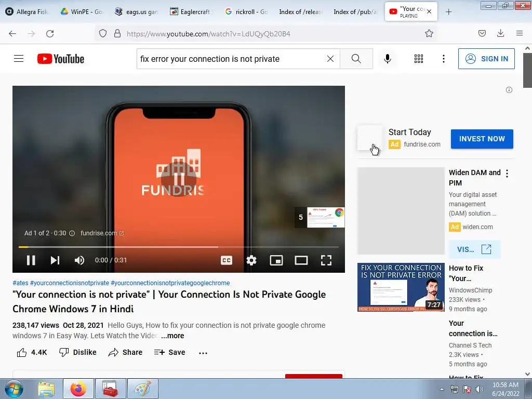The width and height of the screenshot is (532, 399).
Task: Open the Firefox downloads panel
Action: coord(500,33)
